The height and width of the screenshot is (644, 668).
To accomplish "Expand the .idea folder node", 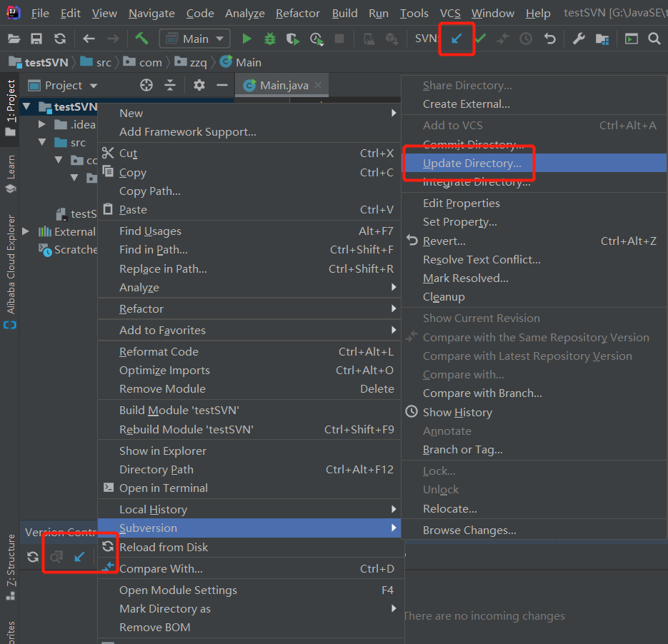I will pos(41,124).
